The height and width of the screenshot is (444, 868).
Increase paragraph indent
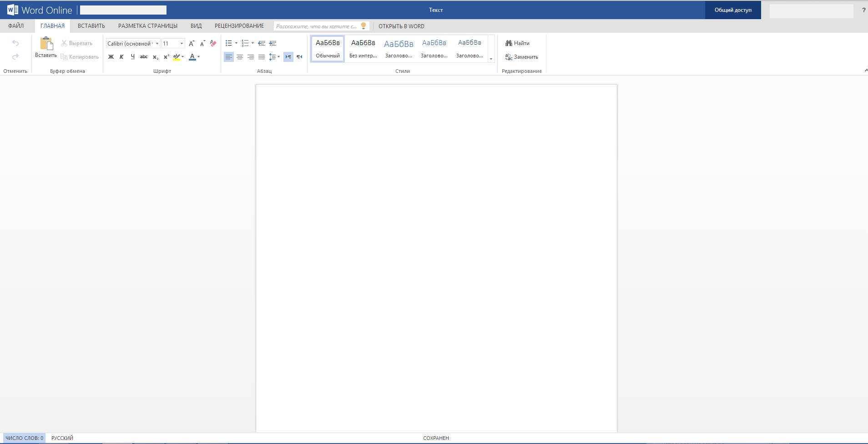(x=273, y=43)
